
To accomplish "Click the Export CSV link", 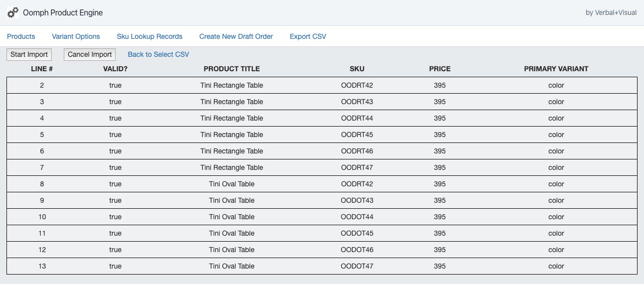I will tap(308, 36).
